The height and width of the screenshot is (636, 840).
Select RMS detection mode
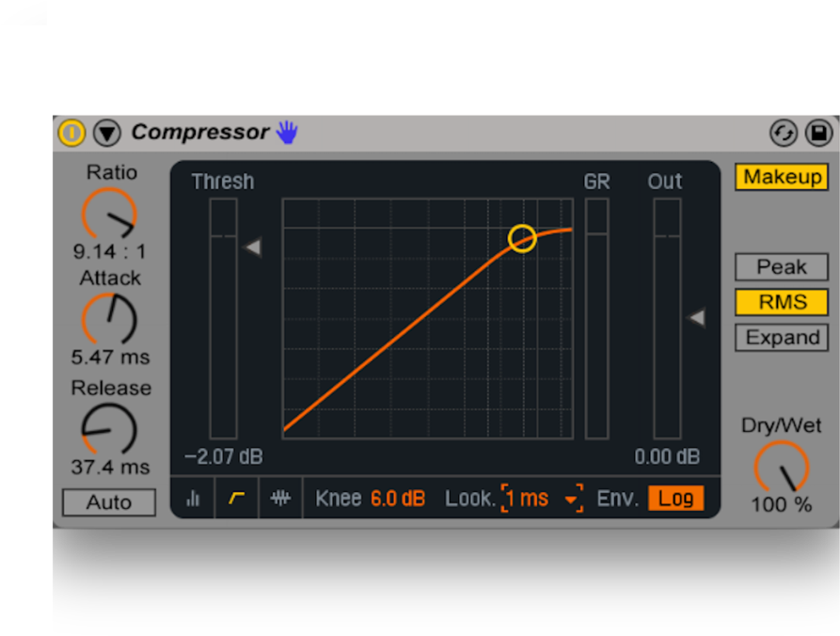782,302
